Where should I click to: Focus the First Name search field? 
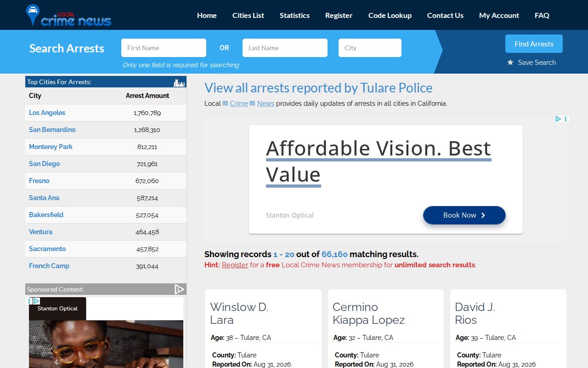point(164,48)
